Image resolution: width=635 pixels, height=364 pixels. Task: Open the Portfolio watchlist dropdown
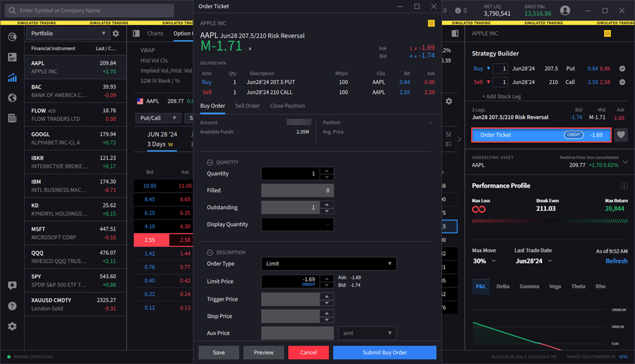tap(67, 33)
